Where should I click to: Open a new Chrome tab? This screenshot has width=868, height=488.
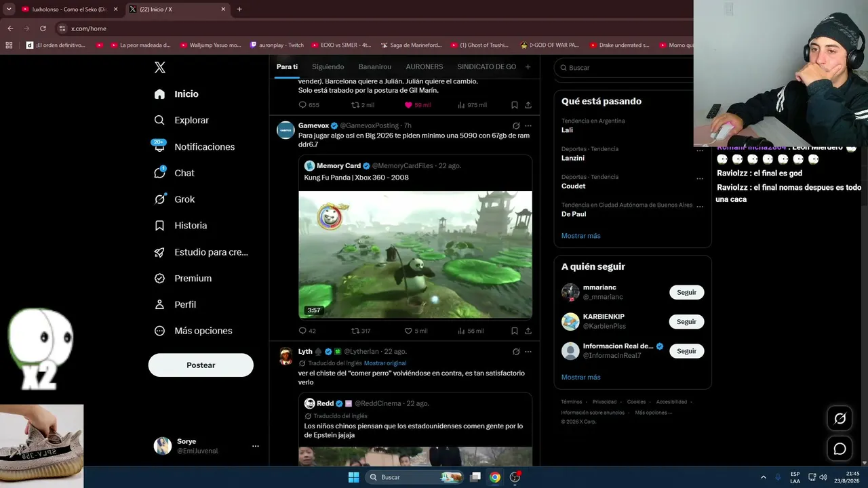pos(239,9)
